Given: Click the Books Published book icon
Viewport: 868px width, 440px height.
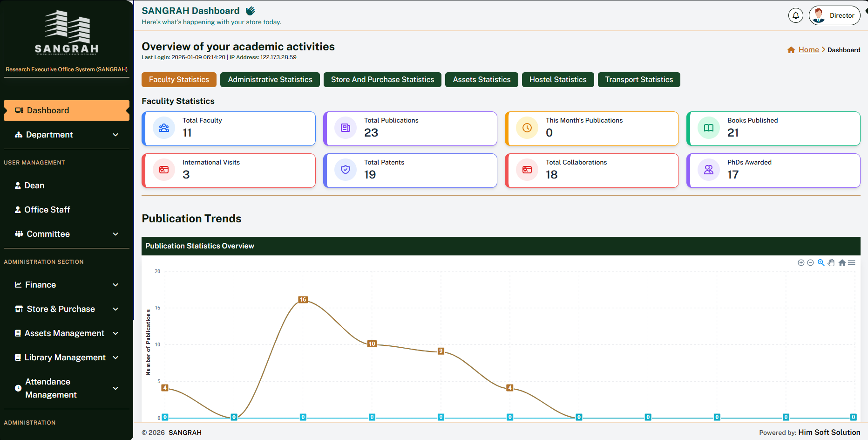Looking at the screenshot, I should pos(708,128).
